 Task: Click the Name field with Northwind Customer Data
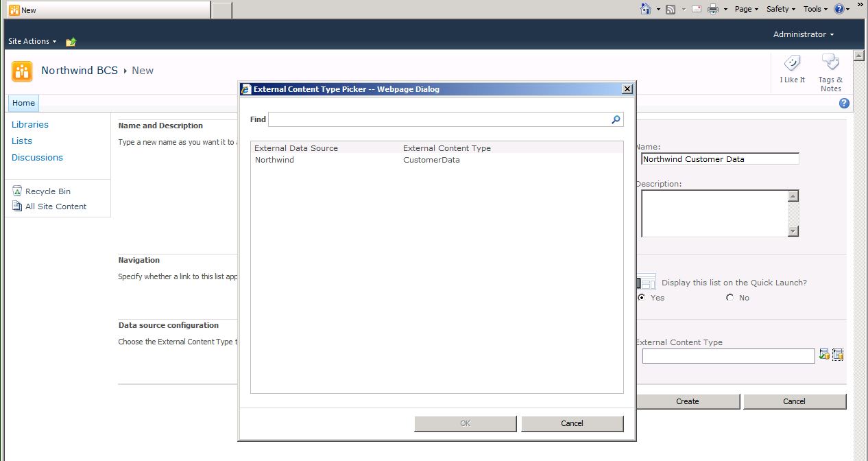[720, 159]
